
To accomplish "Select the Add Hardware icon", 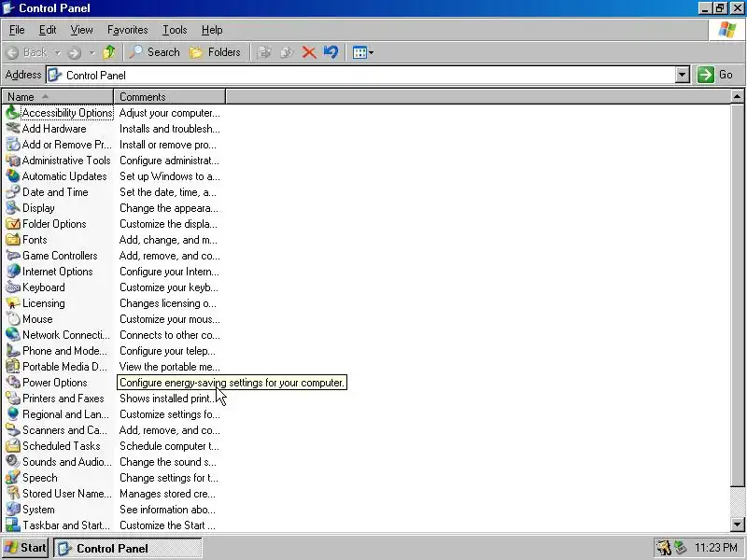I will pyautogui.click(x=12, y=129).
